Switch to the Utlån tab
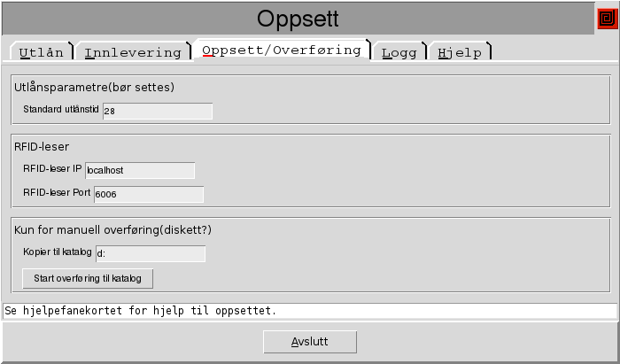Viewport: 620px width, 364px height. click(x=42, y=52)
